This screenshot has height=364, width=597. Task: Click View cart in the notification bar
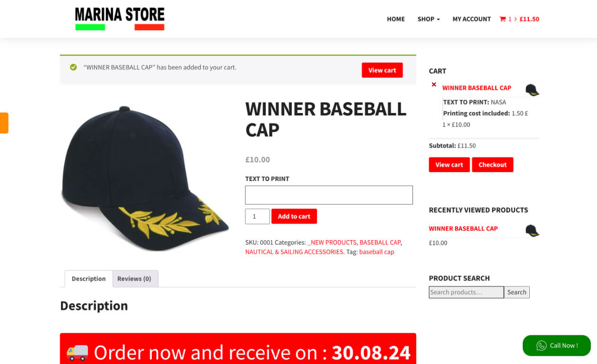[382, 70]
